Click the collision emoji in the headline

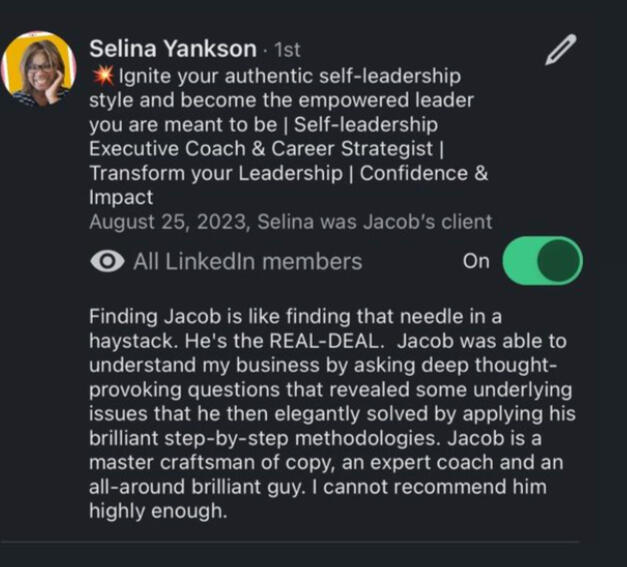click(102, 76)
